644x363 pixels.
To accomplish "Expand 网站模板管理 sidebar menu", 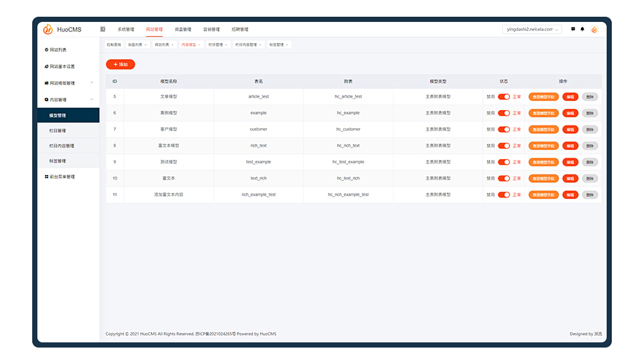I will [68, 83].
